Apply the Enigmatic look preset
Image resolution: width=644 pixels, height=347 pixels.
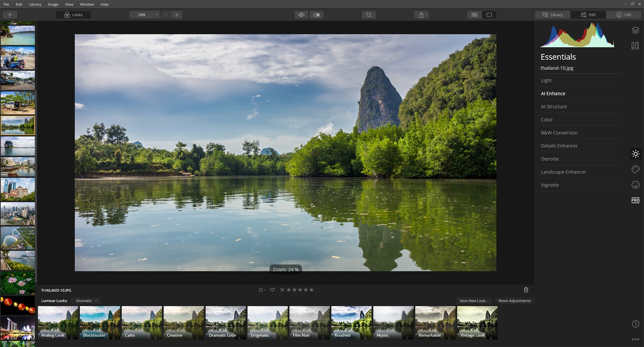[x=268, y=323]
